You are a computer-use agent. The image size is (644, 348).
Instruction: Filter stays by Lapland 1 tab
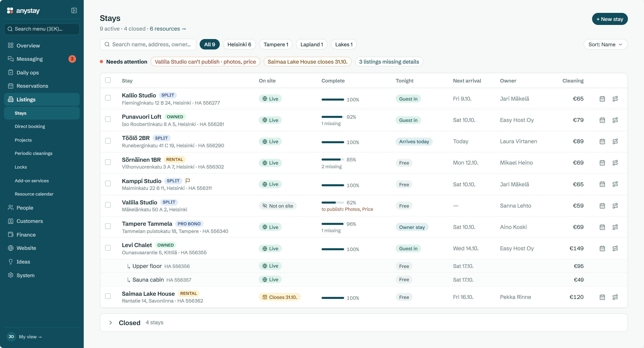312,44
